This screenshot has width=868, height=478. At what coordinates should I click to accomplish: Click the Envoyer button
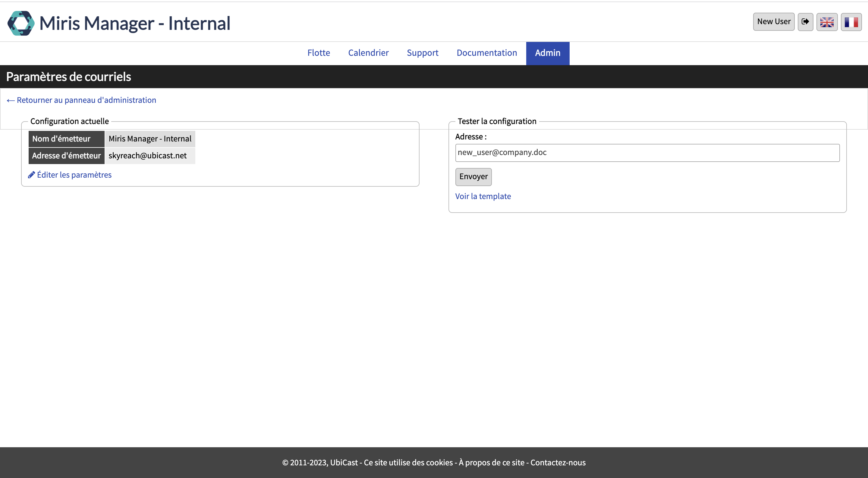pyautogui.click(x=473, y=177)
